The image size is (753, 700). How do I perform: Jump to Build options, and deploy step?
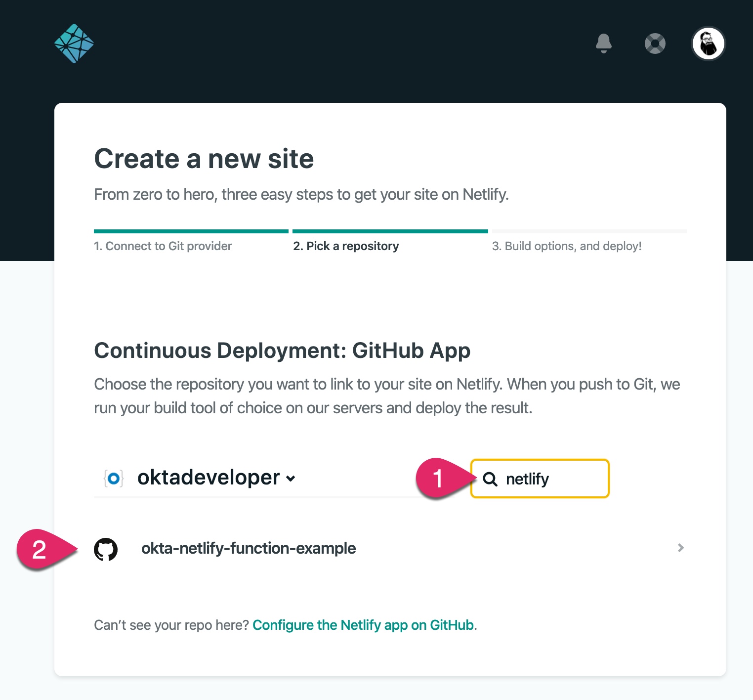[x=566, y=246]
